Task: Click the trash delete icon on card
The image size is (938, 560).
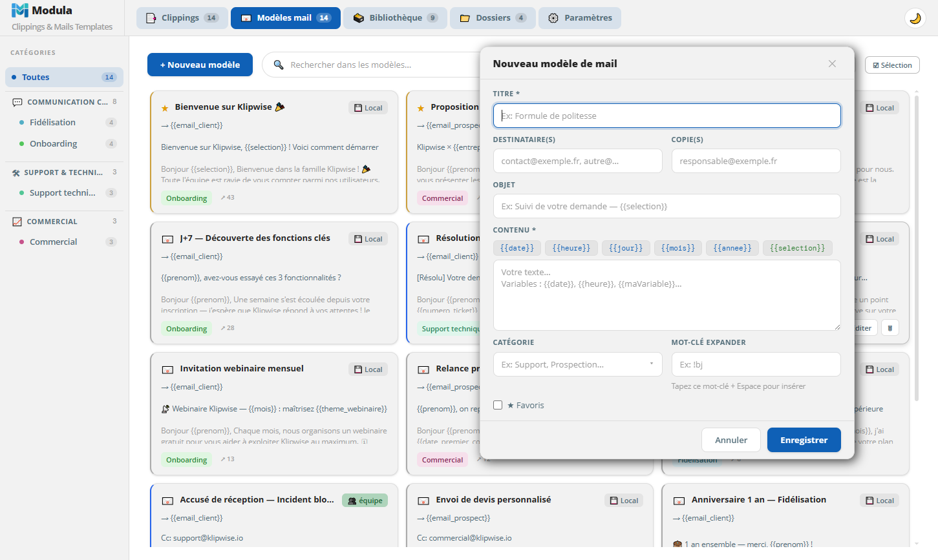Action: pos(890,328)
